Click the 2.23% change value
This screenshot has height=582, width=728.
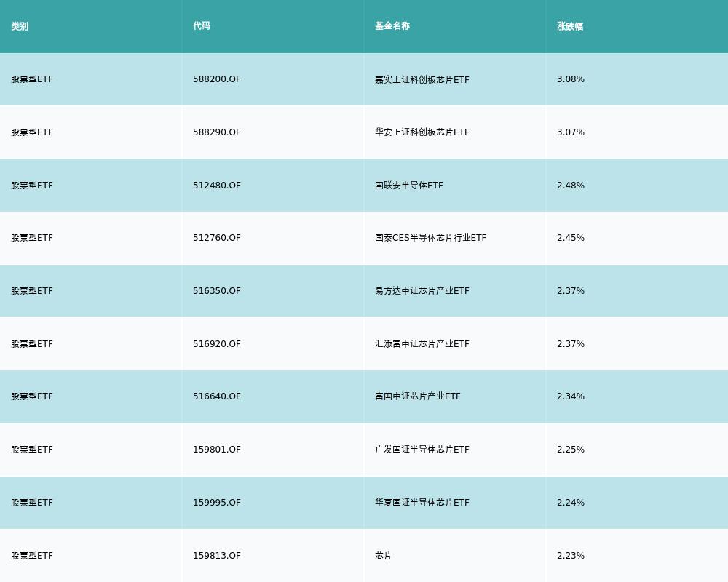(x=571, y=556)
